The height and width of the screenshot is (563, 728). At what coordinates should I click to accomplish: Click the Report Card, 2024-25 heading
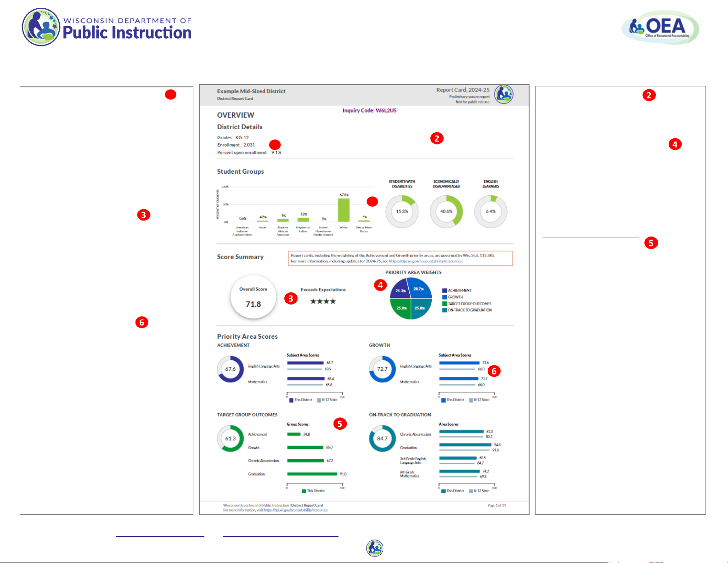pyautogui.click(x=463, y=90)
